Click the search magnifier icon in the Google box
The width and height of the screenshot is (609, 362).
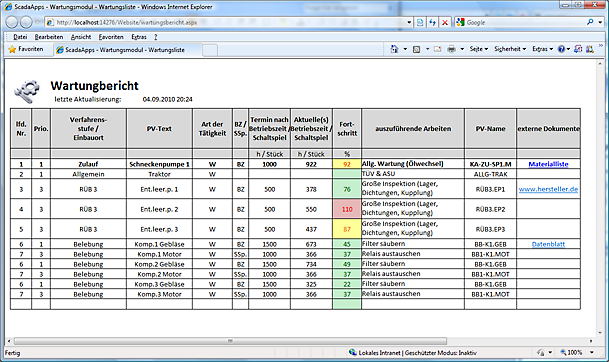tap(590, 22)
